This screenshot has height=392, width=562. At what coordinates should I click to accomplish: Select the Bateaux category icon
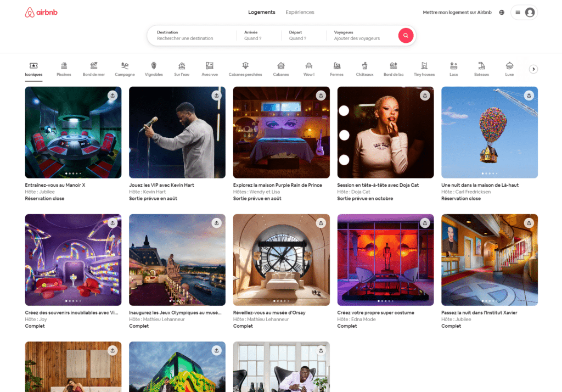[481, 66]
